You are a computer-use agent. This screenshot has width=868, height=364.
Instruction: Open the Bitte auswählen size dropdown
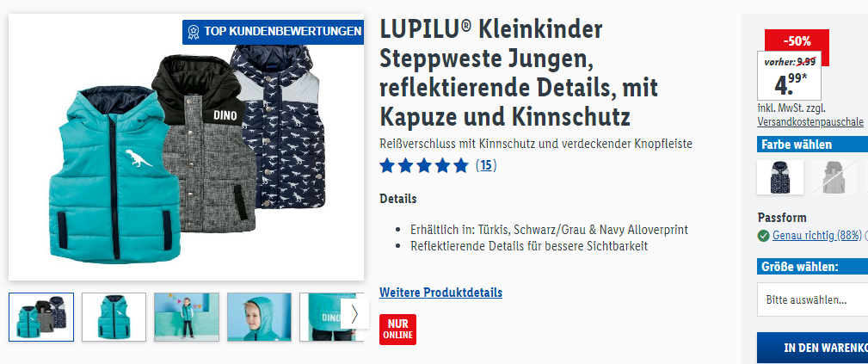[x=813, y=299]
